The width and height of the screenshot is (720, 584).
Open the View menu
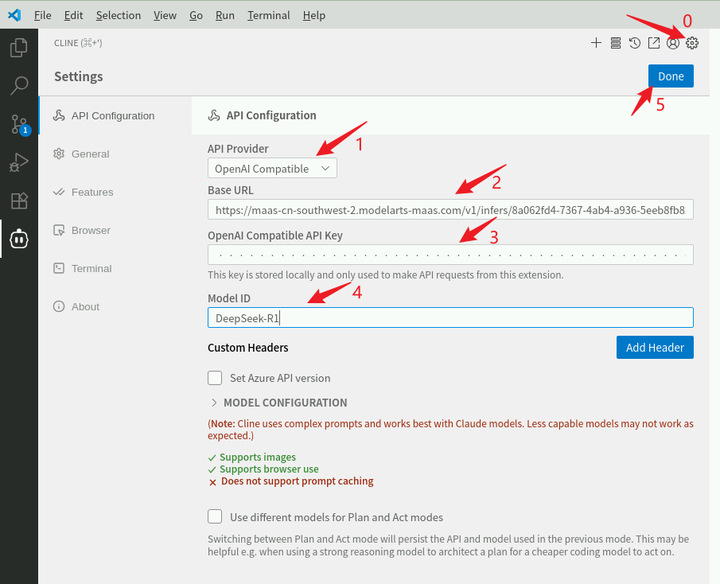pyautogui.click(x=165, y=15)
